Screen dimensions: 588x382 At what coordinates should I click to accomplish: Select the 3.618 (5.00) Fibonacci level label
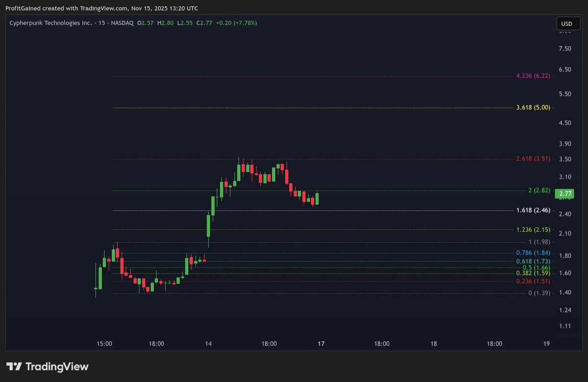[533, 107]
